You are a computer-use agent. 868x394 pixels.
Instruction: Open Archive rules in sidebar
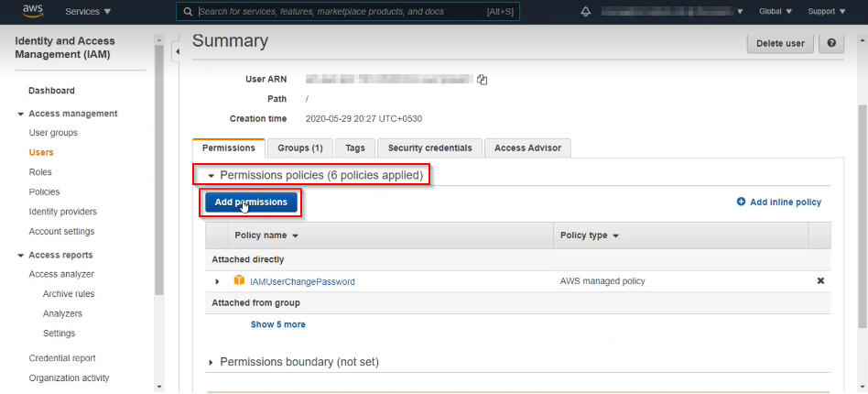(69, 294)
